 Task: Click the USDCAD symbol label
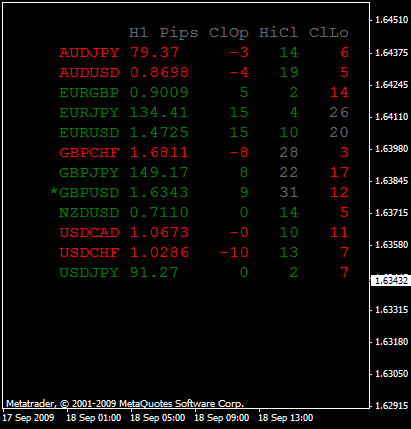(89, 233)
